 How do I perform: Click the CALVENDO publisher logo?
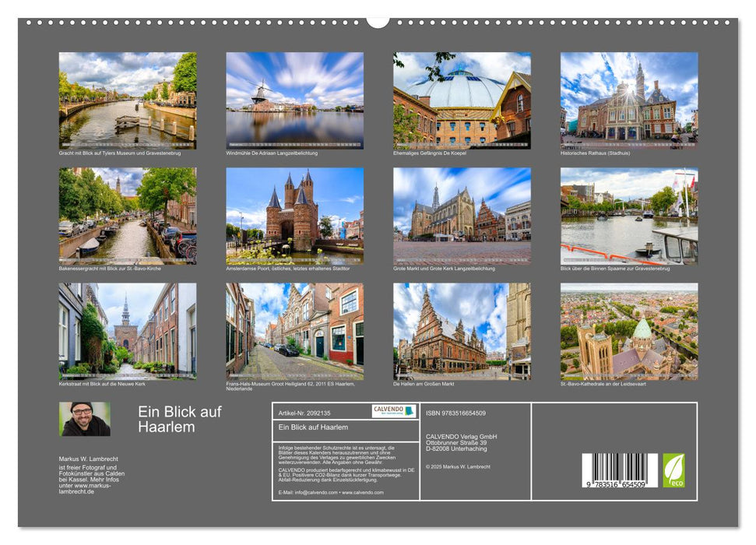coord(395,412)
